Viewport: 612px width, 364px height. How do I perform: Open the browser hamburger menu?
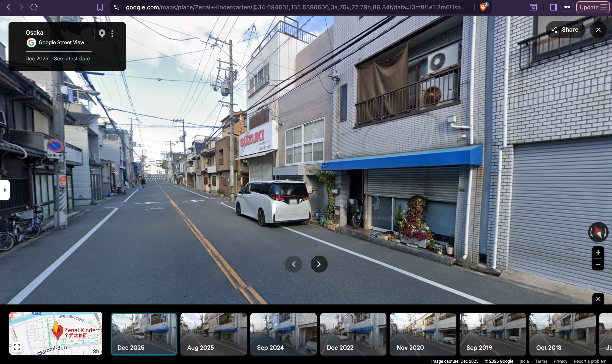pyautogui.click(x=604, y=7)
